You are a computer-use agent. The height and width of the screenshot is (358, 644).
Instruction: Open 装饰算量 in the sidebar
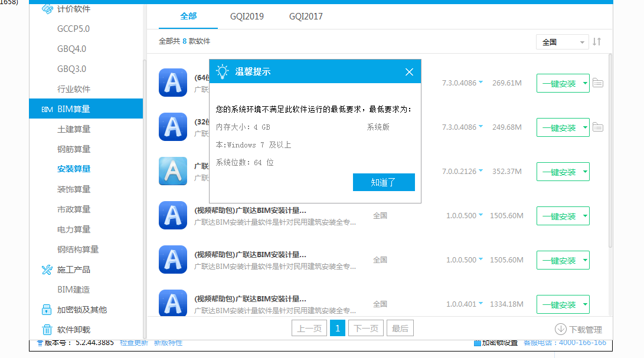coord(74,189)
